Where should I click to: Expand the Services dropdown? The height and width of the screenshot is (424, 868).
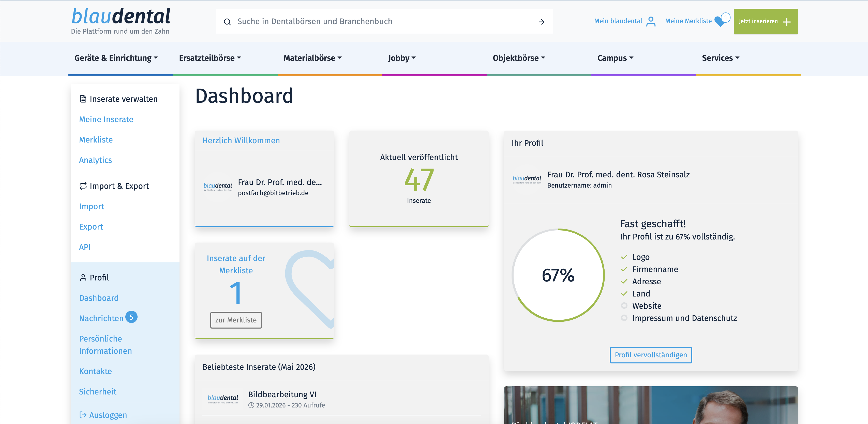[721, 58]
